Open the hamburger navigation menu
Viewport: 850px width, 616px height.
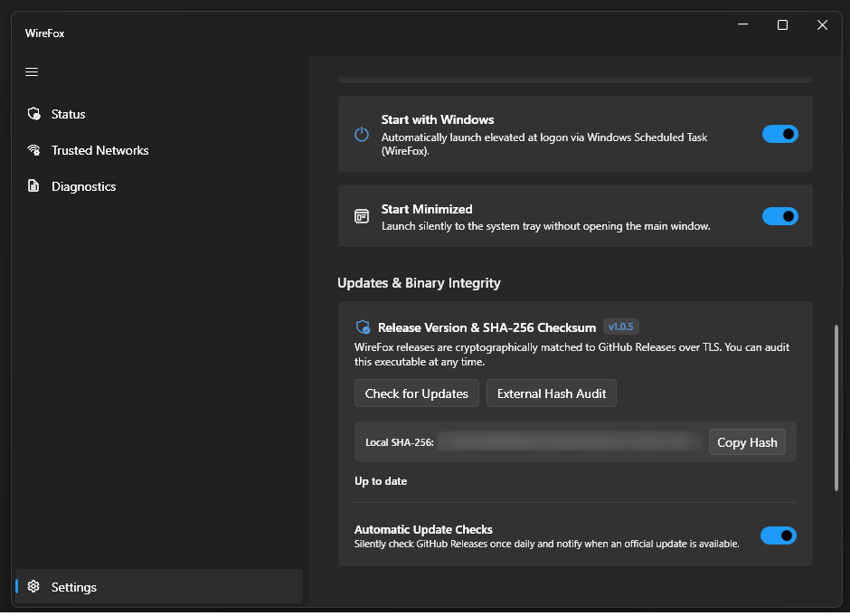(x=32, y=71)
